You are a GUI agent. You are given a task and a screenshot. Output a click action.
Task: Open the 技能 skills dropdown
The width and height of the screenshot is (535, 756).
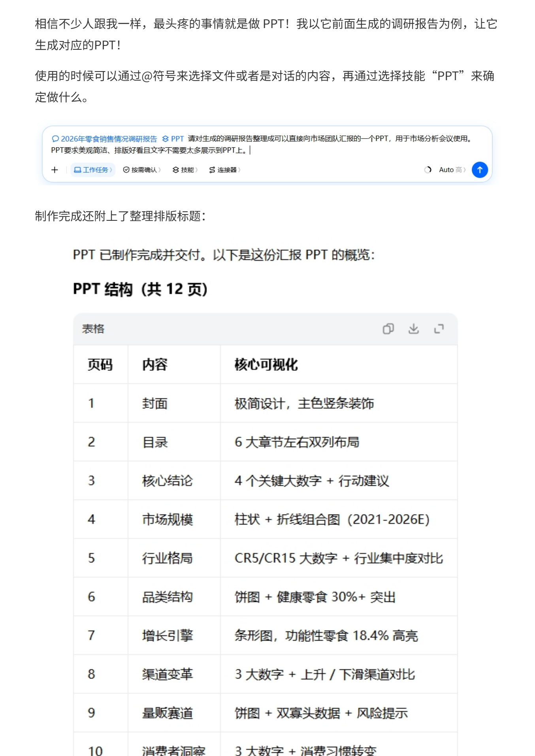[x=185, y=170]
